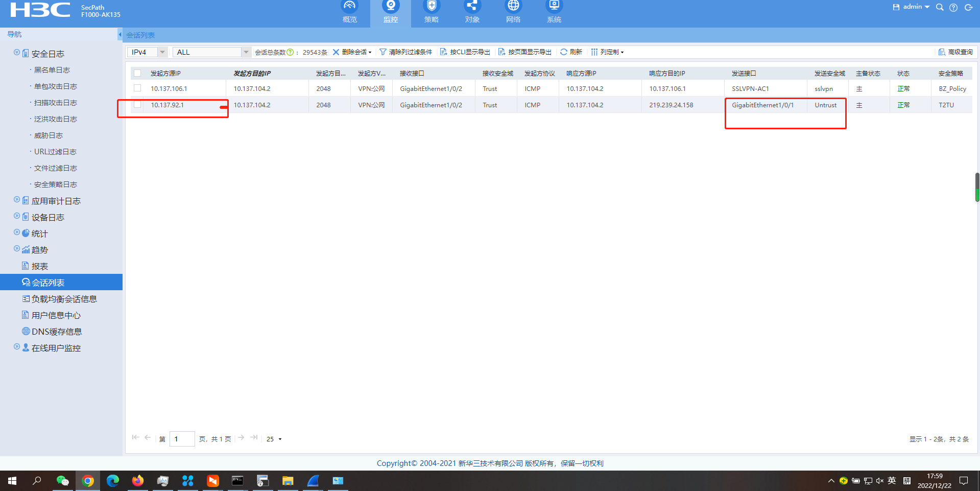Click the right-side vertical scrollbar handle
Viewport: 980px width, 491px height.
(x=977, y=187)
